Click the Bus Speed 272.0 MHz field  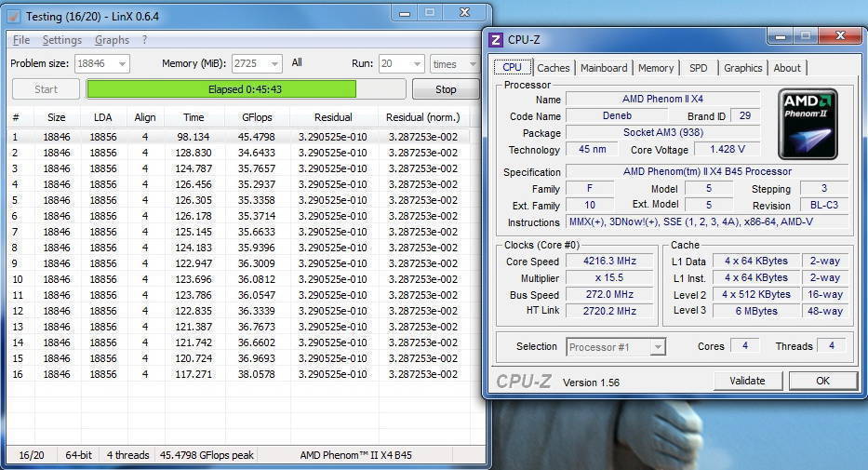609,294
